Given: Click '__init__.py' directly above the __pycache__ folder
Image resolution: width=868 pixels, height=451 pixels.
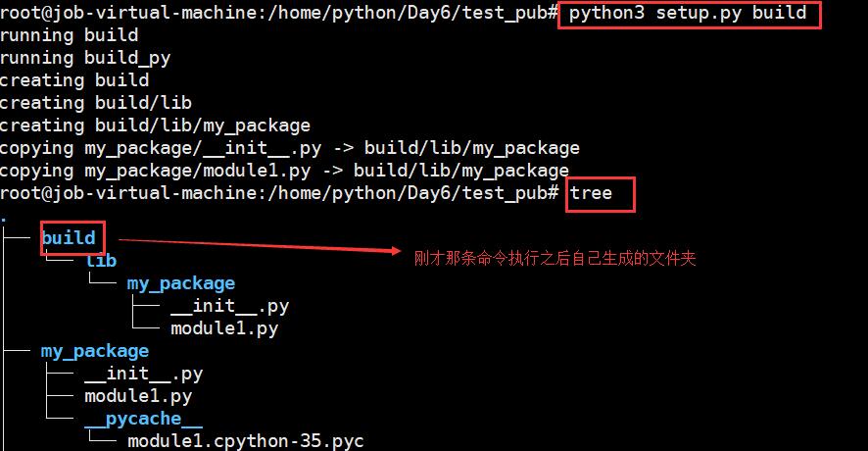Looking at the screenshot, I should coord(143,374).
